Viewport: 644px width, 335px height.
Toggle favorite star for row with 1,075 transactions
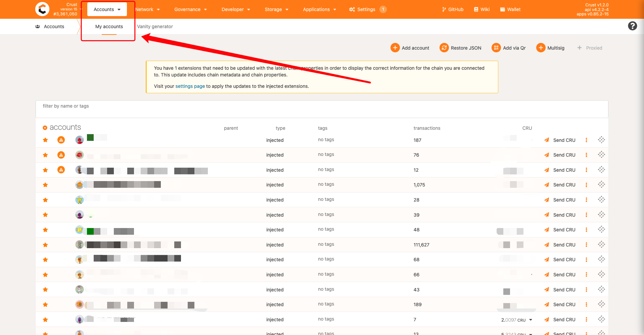click(x=45, y=185)
